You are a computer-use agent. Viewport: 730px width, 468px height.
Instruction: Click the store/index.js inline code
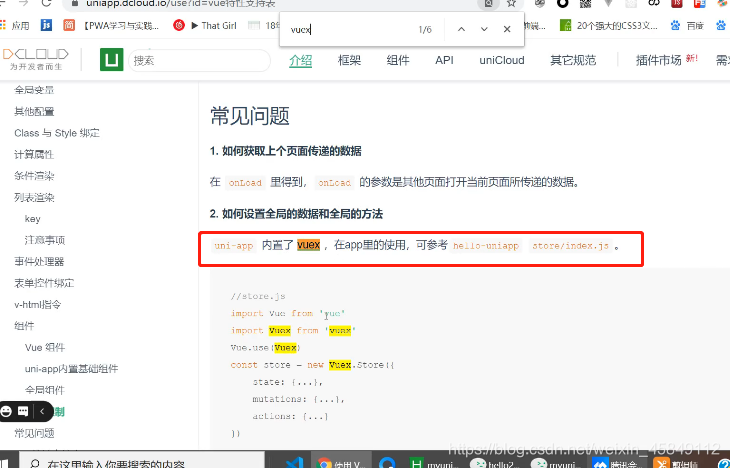(570, 246)
